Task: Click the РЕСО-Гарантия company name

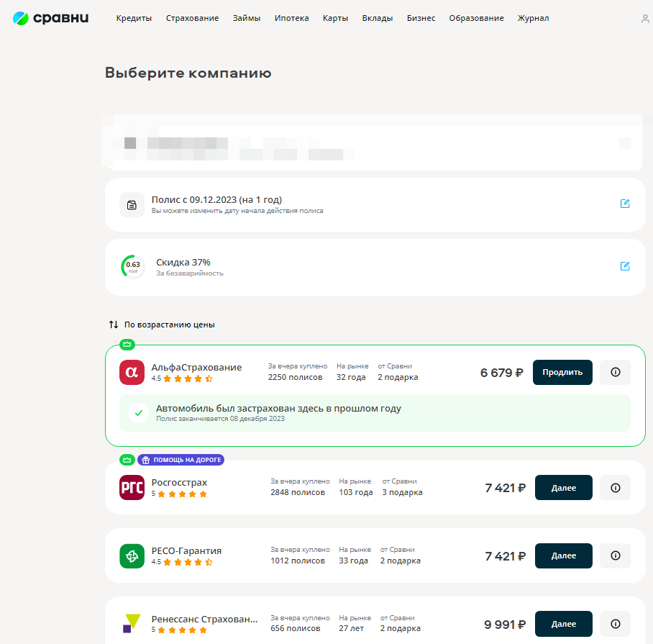Action: pos(186,550)
